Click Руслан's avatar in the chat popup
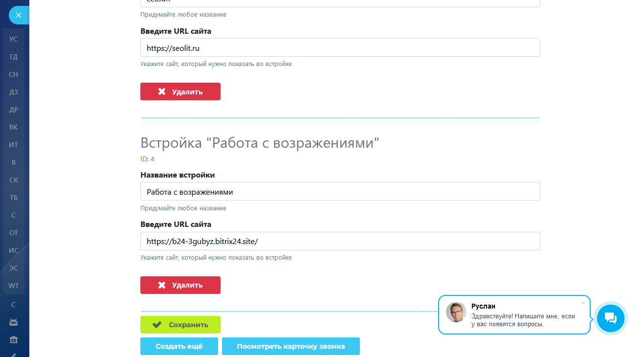The image size is (644, 357). (456, 312)
